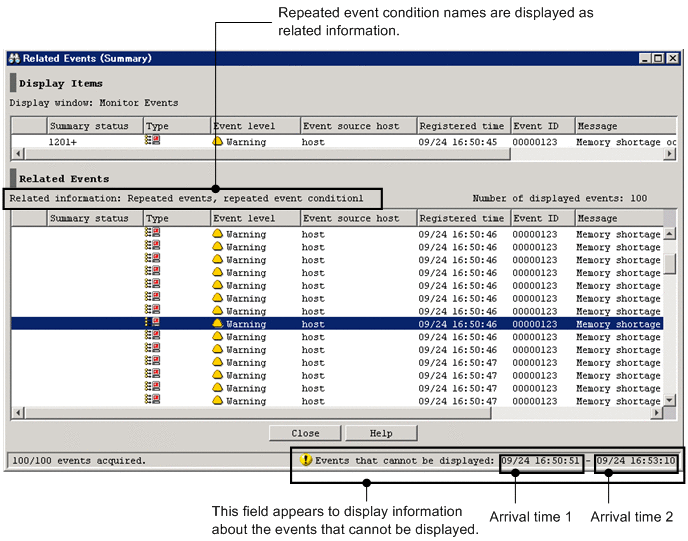The height and width of the screenshot is (541, 688).
Task: Maximize the Related Events (Summary) window
Action: click(657, 59)
